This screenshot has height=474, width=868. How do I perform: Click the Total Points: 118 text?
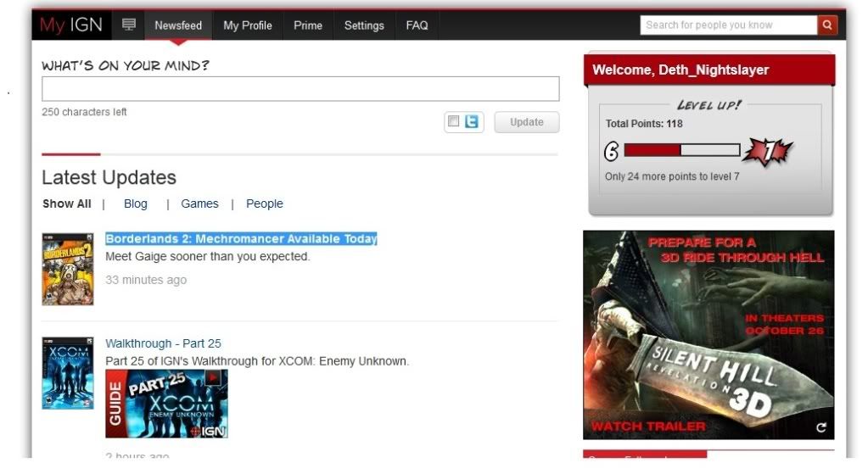(x=644, y=123)
